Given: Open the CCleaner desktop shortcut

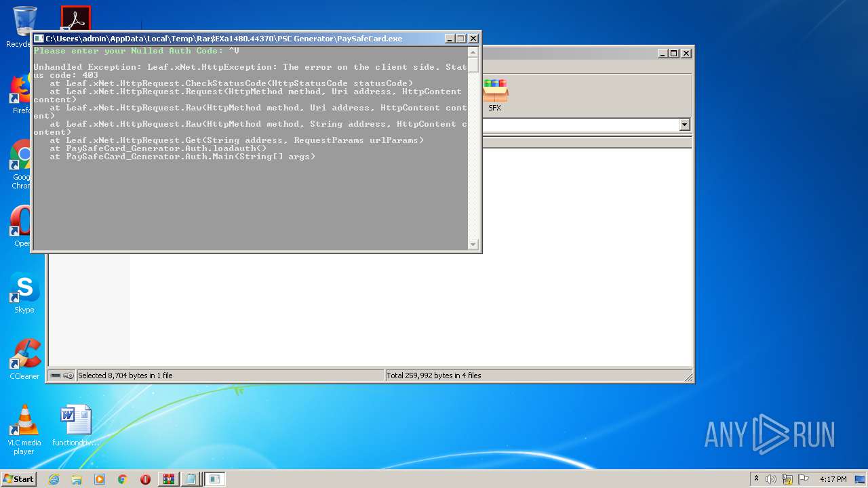Looking at the screenshot, I should (24, 359).
